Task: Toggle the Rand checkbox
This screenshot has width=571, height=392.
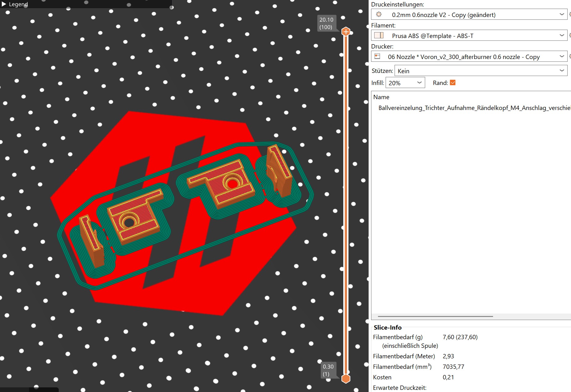Action: click(453, 82)
